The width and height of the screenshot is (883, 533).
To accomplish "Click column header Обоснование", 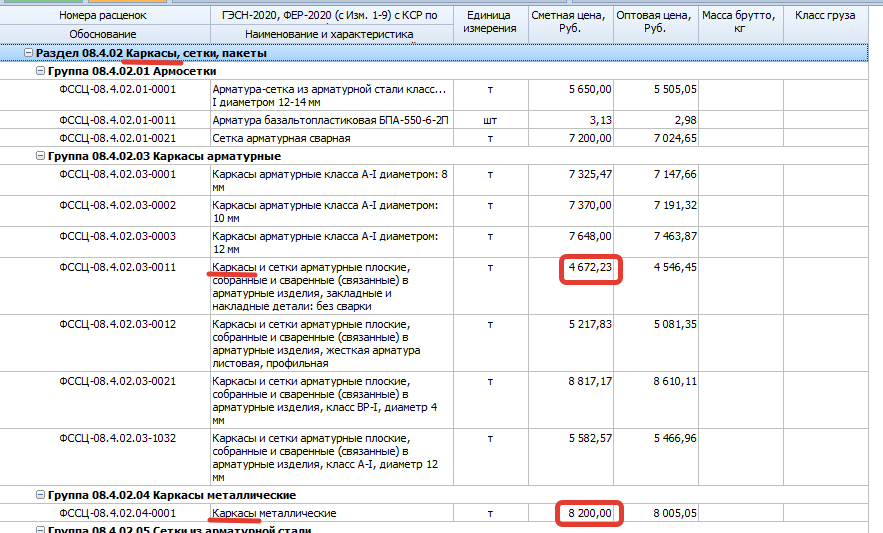I will pos(103,34).
